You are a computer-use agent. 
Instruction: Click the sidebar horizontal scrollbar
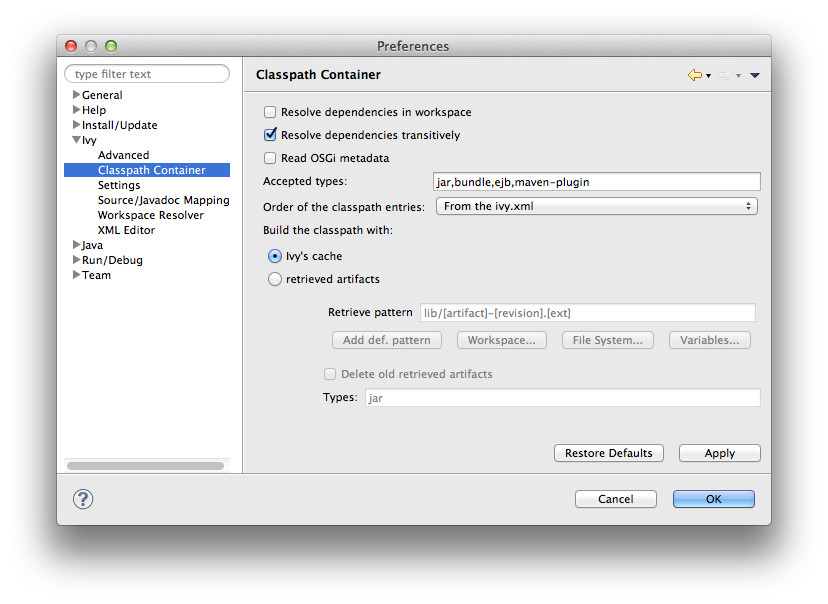(x=145, y=466)
